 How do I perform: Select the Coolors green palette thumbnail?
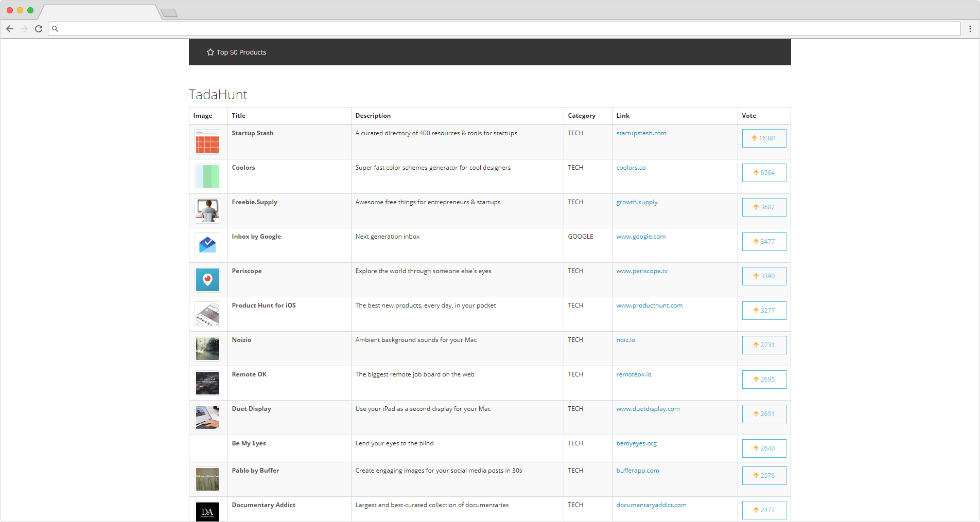point(207,176)
